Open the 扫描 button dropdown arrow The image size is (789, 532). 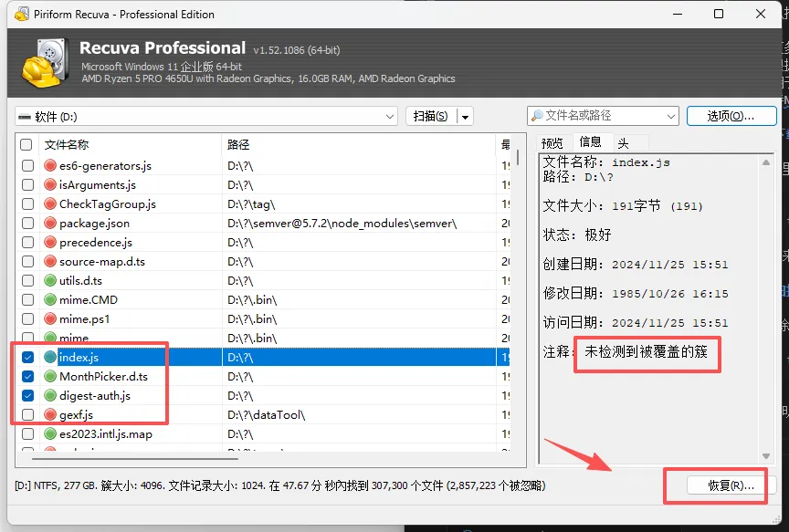pos(466,117)
